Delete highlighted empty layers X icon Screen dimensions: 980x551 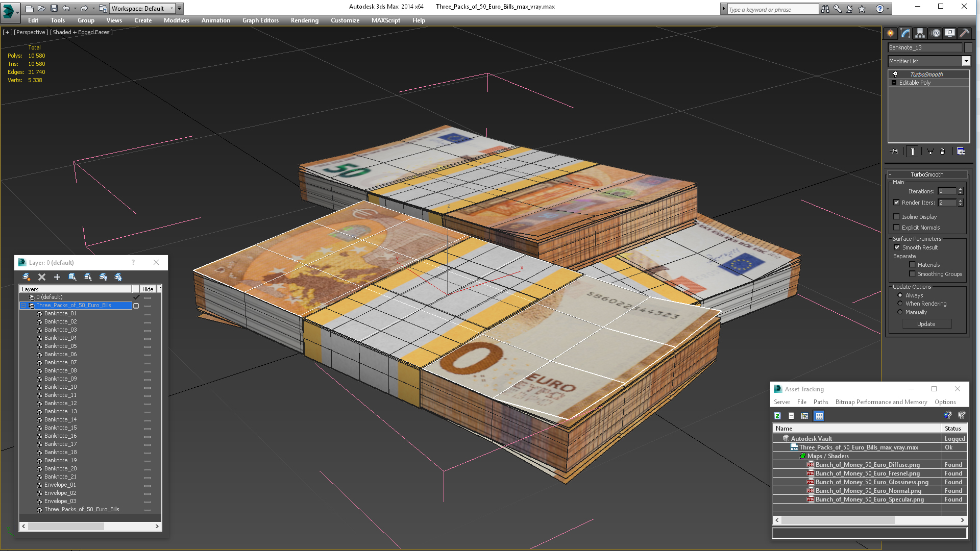(42, 277)
